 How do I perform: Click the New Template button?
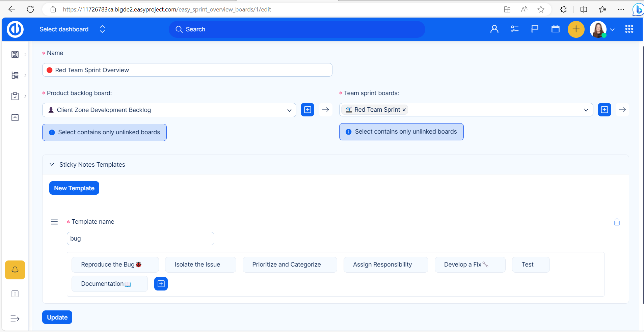74,188
